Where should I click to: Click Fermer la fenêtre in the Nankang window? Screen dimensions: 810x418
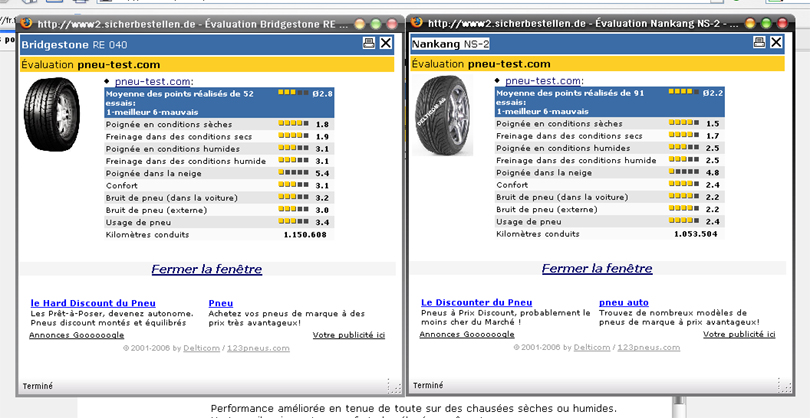pyautogui.click(x=597, y=269)
